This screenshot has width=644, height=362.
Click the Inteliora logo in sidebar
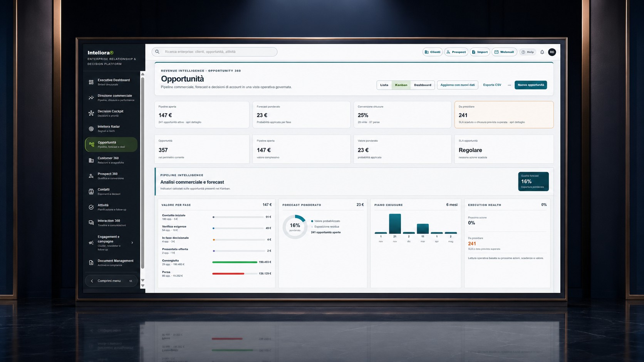(101, 53)
